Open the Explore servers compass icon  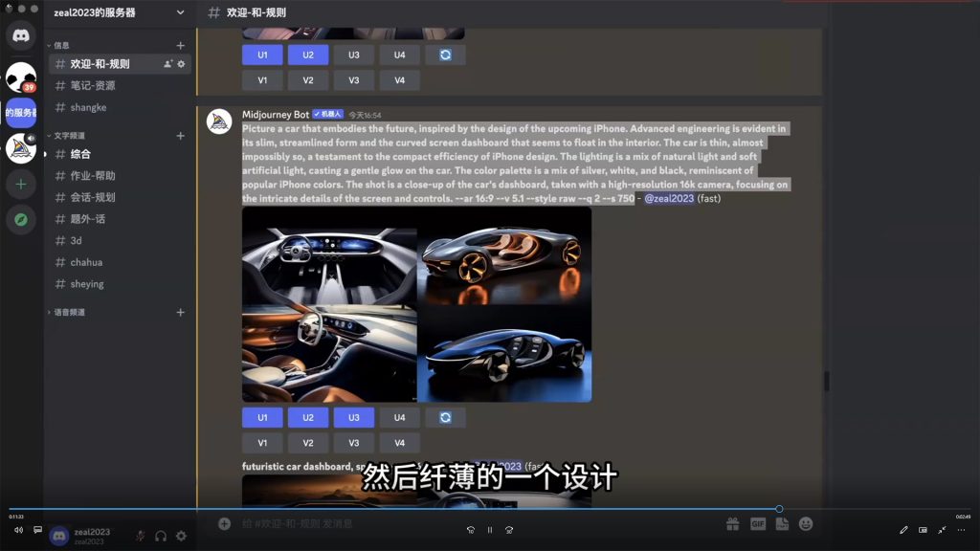click(x=20, y=219)
